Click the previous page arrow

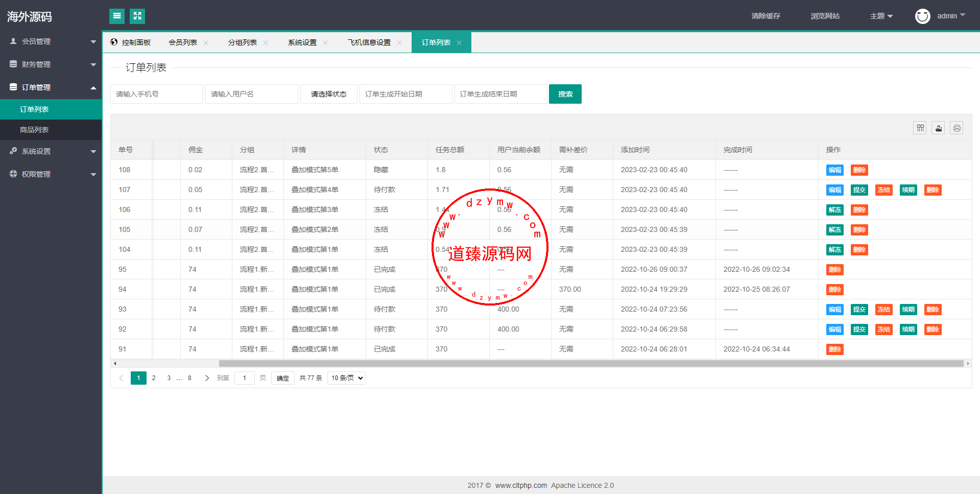pyautogui.click(x=121, y=378)
